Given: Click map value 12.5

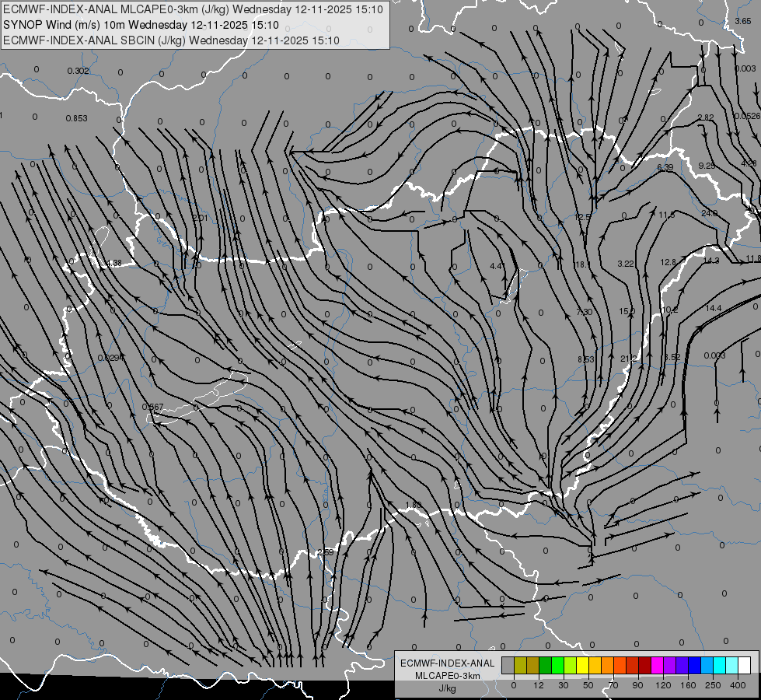Looking at the screenshot, I should (x=582, y=217).
